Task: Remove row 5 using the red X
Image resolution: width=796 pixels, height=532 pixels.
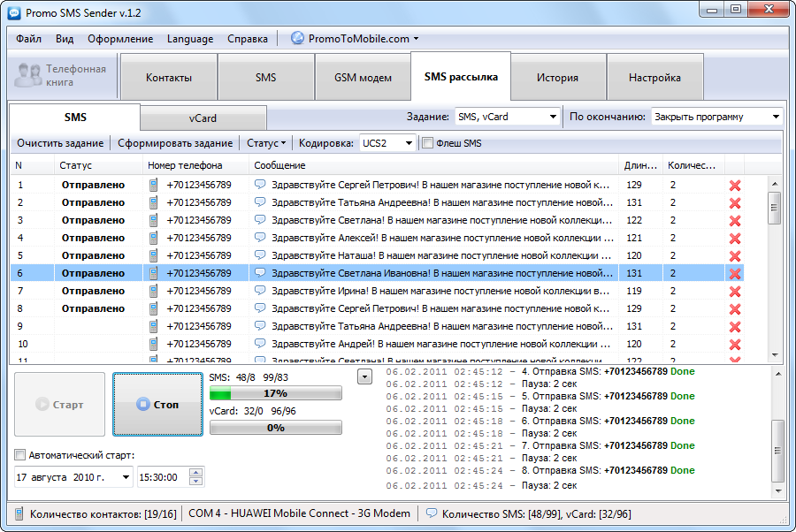Action: tap(735, 256)
